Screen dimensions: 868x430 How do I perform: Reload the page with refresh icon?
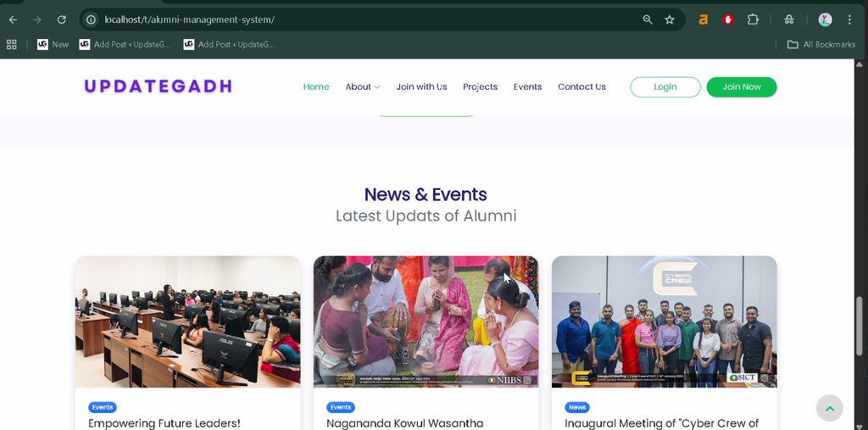coord(61,20)
